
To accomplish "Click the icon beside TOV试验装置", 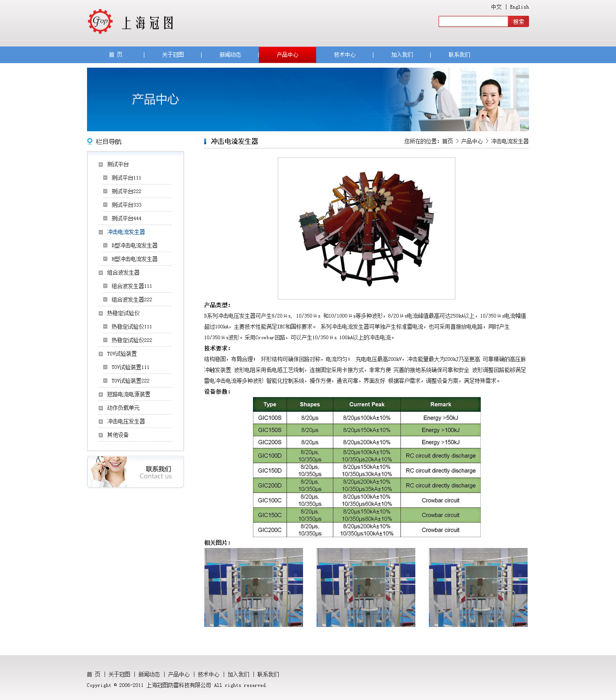I will coord(101,354).
